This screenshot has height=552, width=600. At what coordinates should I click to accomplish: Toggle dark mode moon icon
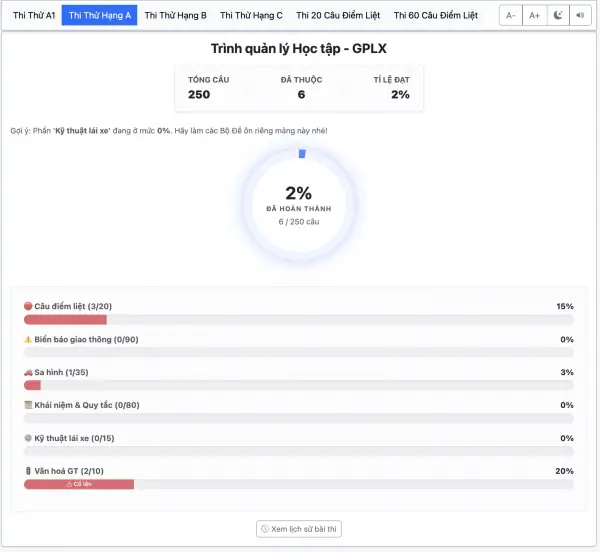pos(557,16)
